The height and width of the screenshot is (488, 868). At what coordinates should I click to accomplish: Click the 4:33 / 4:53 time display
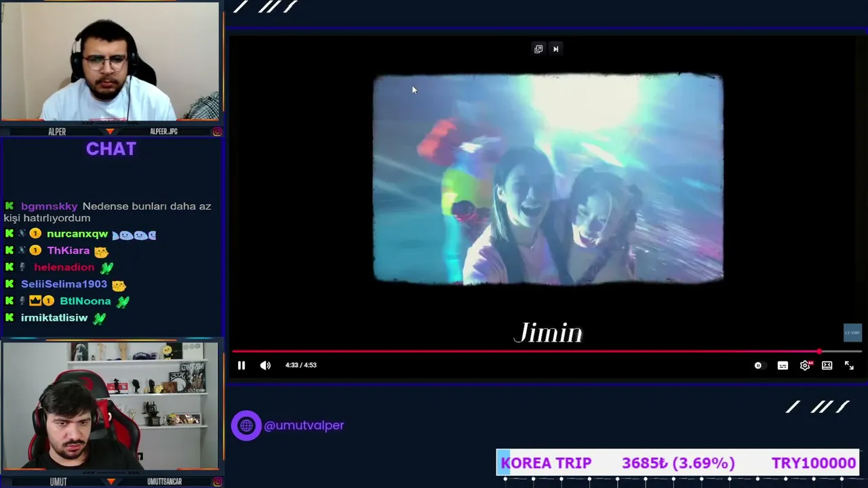(301, 365)
